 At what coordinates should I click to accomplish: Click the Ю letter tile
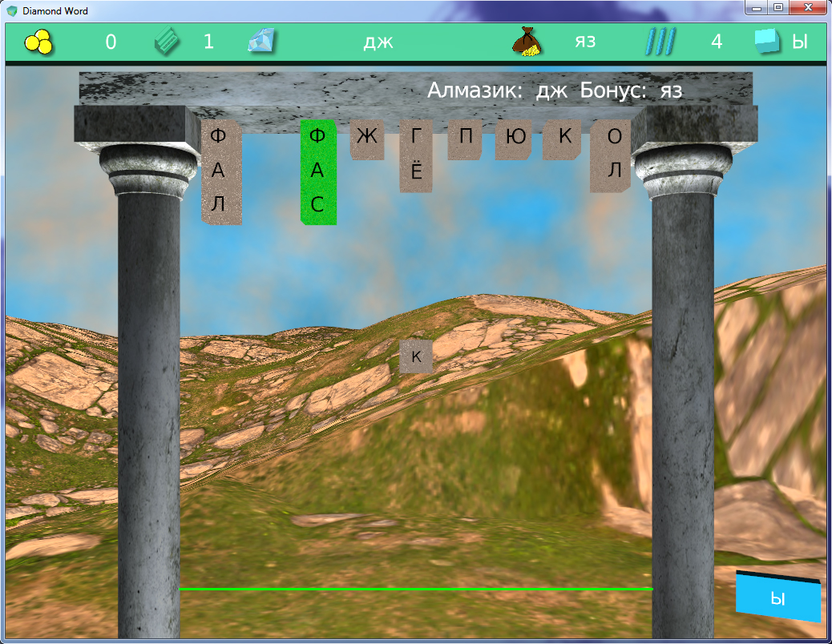click(x=516, y=139)
